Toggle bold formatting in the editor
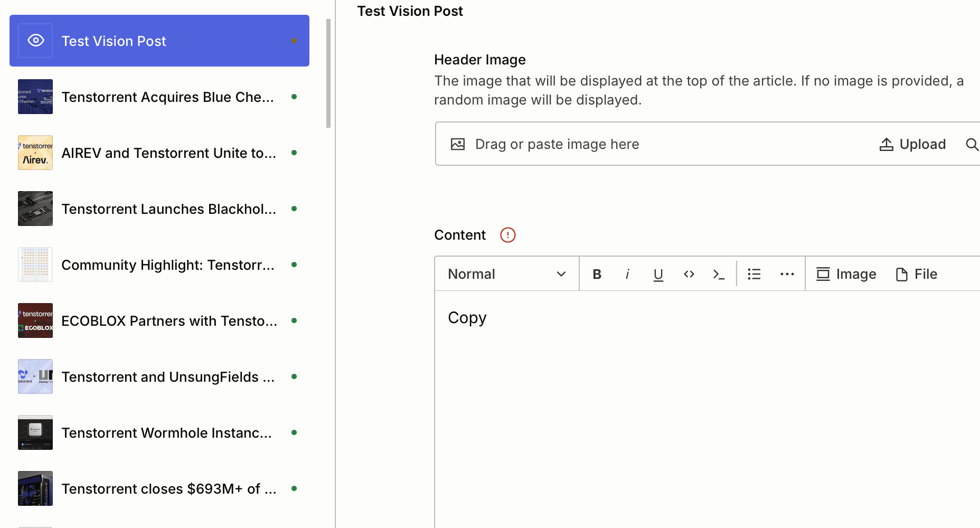This screenshot has width=980, height=528. tap(597, 274)
